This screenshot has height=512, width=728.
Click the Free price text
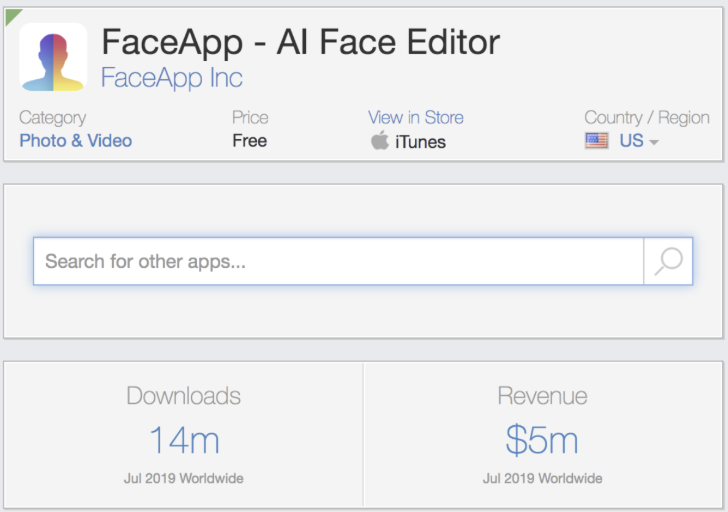[x=250, y=141]
